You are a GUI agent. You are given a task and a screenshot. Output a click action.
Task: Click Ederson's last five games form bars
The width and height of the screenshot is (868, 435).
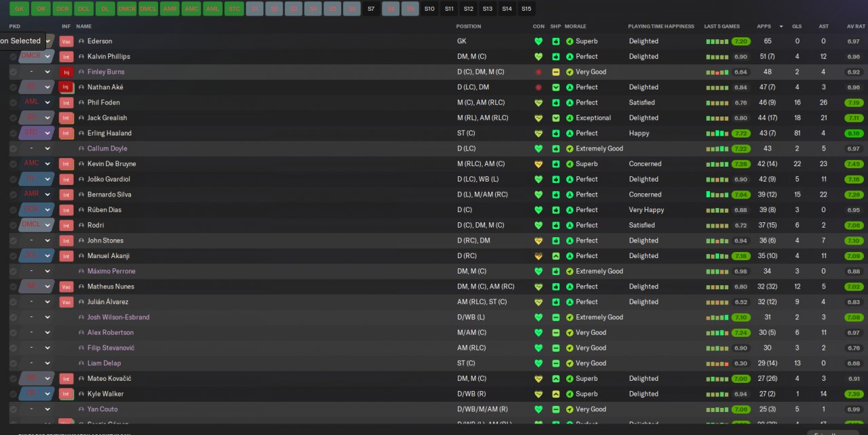coord(717,41)
